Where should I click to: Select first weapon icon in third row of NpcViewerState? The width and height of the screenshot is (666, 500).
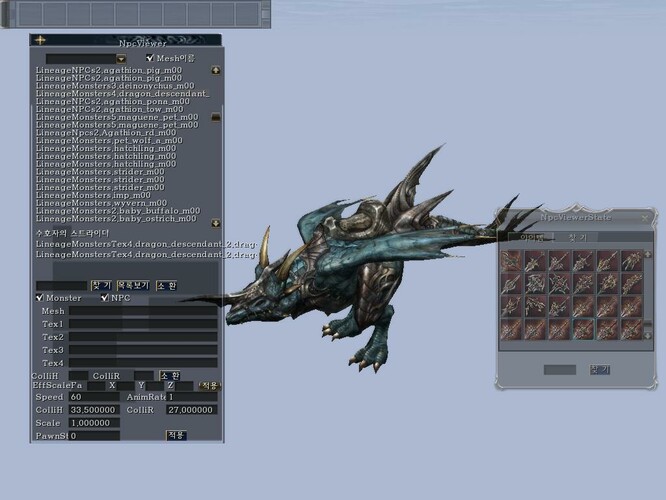(511, 306)
